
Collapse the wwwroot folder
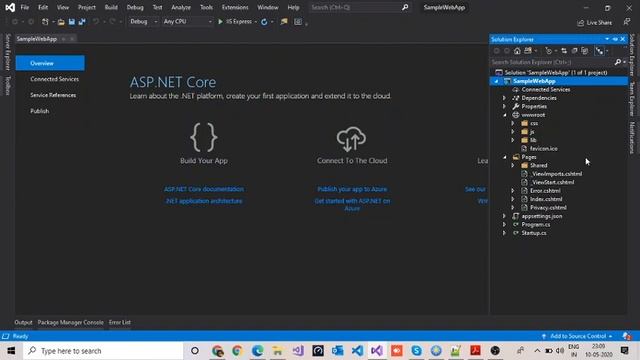click(504, 115)
